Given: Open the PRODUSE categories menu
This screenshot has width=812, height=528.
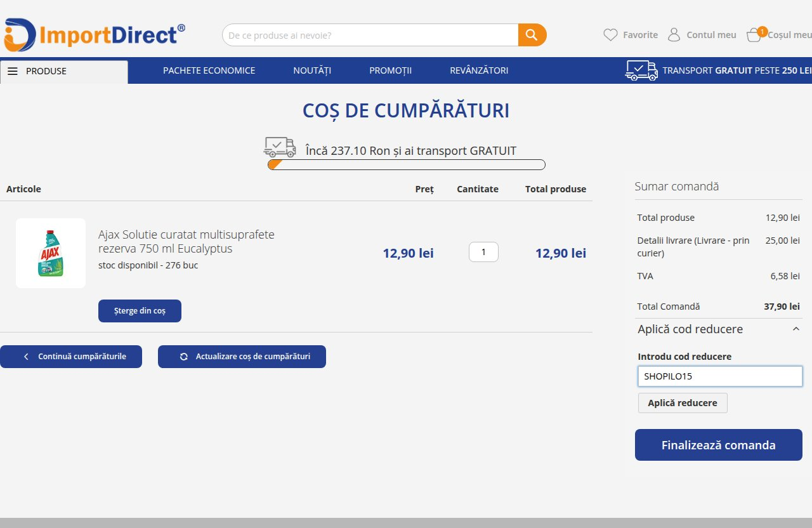Looking at the screenshot, I should coord(64,71).
